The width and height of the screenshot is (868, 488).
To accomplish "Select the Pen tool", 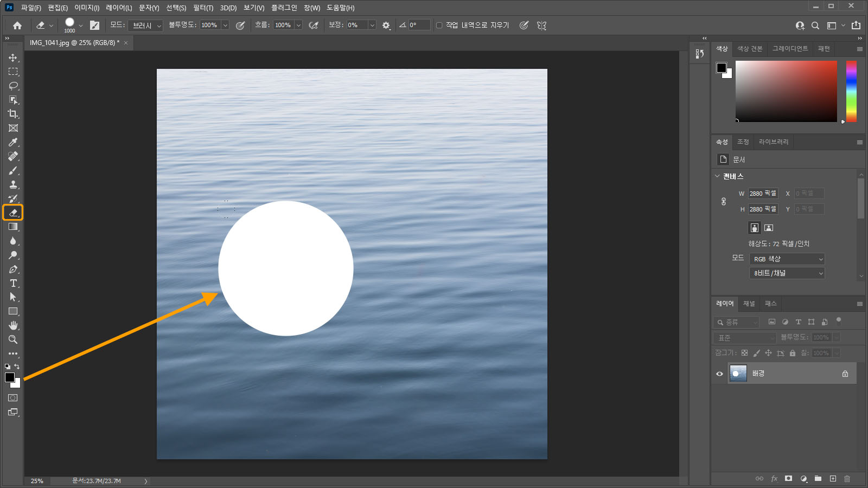I will [13, 269].
